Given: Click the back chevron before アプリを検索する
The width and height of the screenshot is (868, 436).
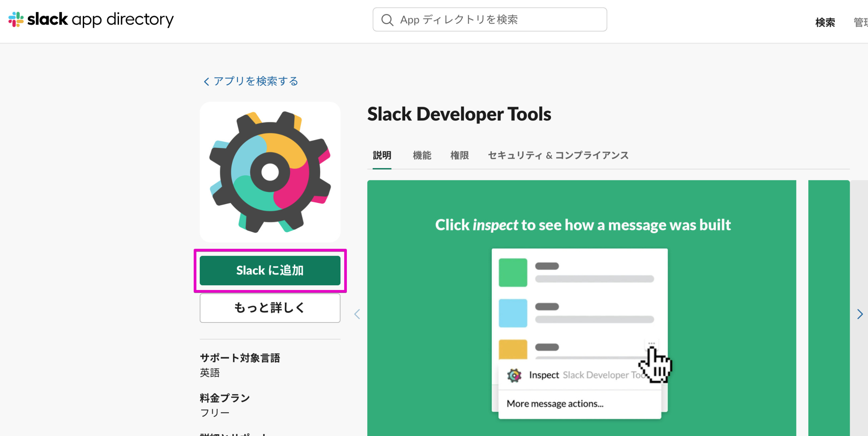Looking at the screenshot, I should click(x=206, y=82).
